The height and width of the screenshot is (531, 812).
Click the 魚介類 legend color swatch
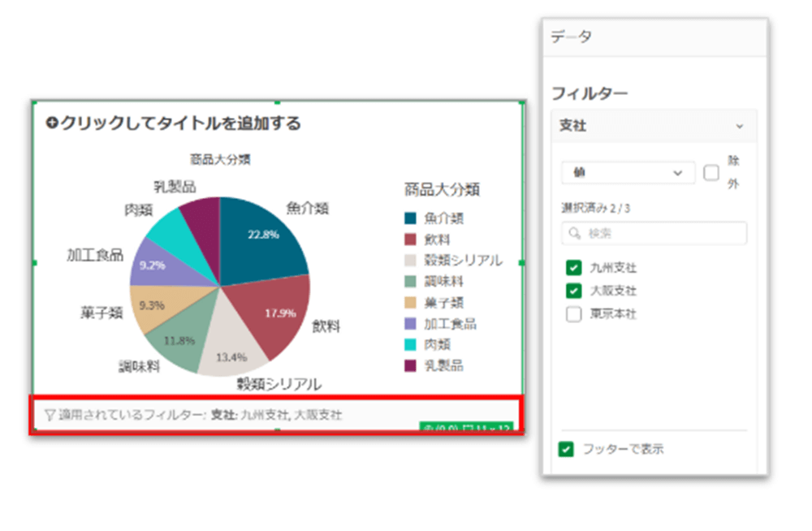(x=410, y=218)
